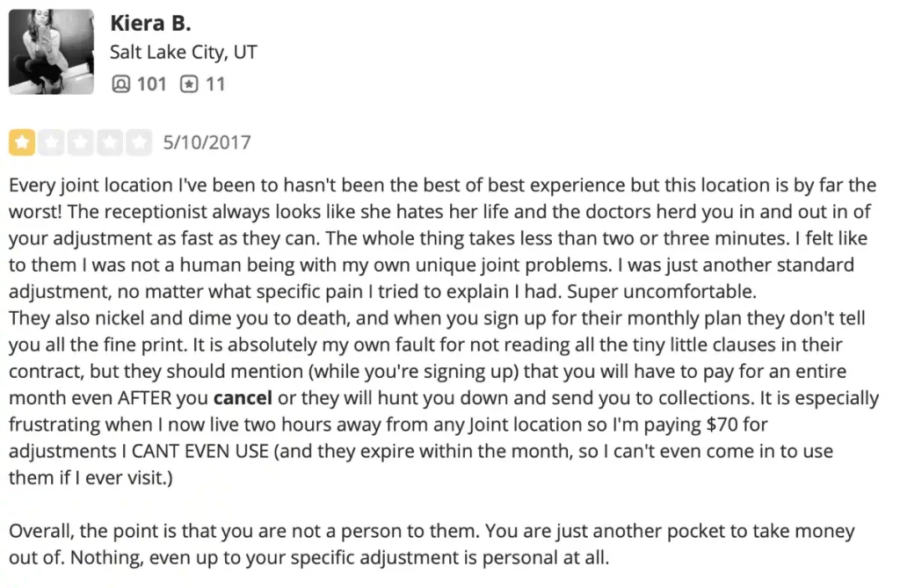Click the fourth gray rating star
Viewport: 900px width, 588px height.
pos(110,142)
